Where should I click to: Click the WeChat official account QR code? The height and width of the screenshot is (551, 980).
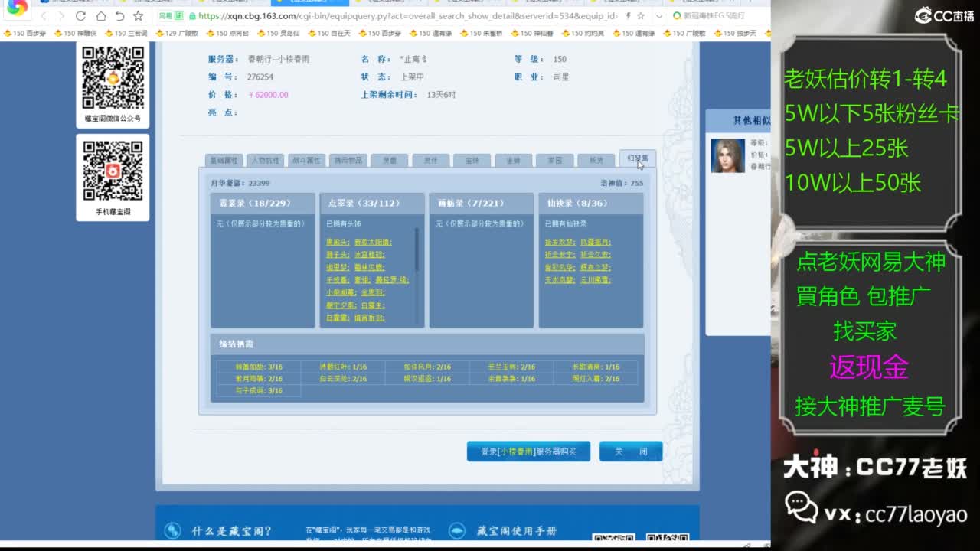tap(113, 77)
